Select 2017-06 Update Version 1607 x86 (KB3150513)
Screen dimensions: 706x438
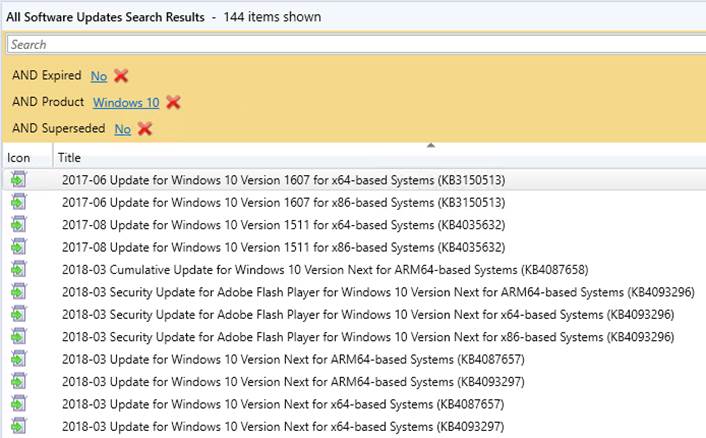284,203
